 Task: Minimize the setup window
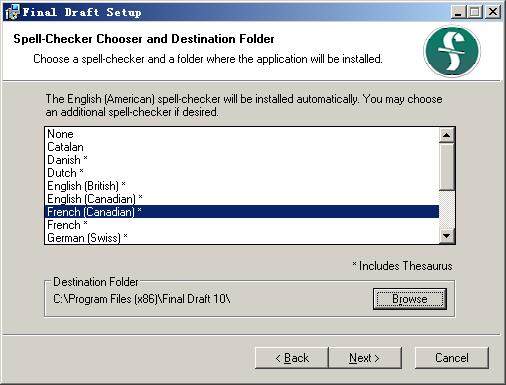pyautogui.click(x=459, y=12)
